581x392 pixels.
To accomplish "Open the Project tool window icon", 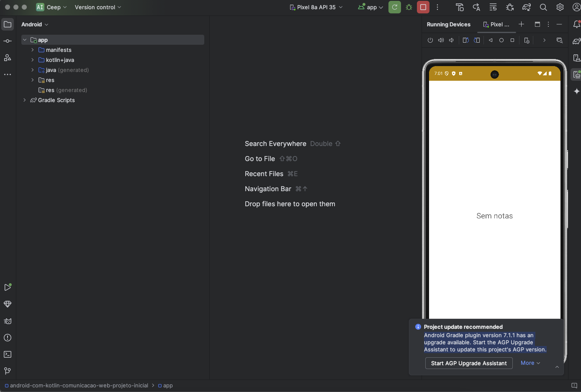I will tap(8, 24).
